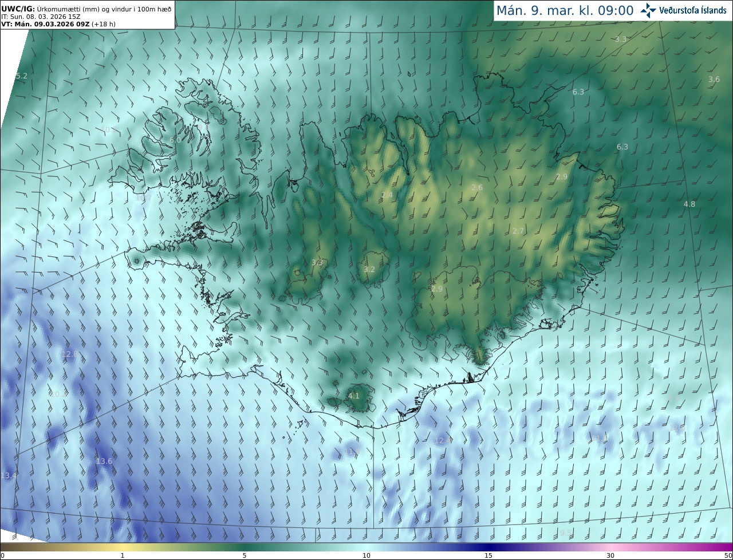Click the Veðurstofa Íslands logo symbol
The width and height of the screenshot is (733, 560).
coord(648,10)
